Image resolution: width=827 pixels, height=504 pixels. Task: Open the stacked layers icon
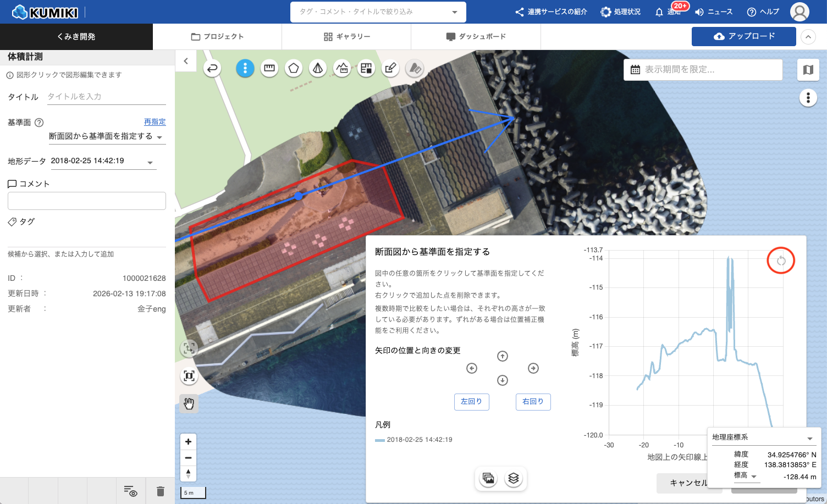(x=514, y=478)
